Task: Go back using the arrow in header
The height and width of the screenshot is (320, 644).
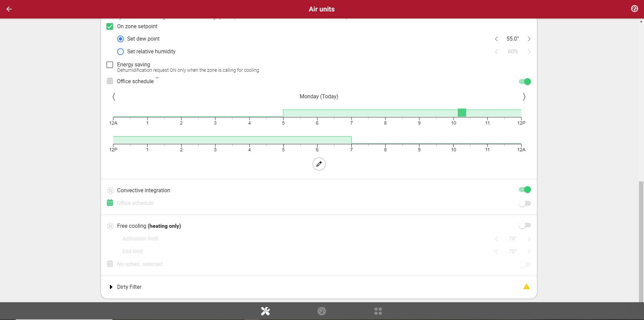Action: click(9, 9)
